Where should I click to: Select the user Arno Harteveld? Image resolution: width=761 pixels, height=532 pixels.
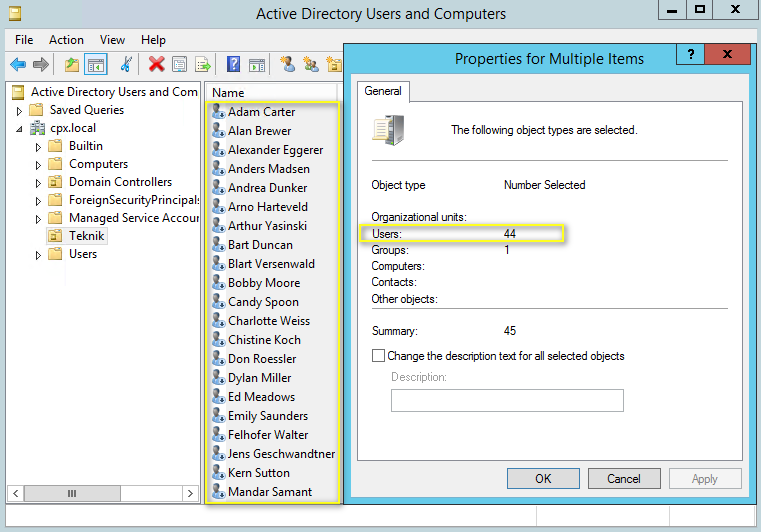pos(267,207)
